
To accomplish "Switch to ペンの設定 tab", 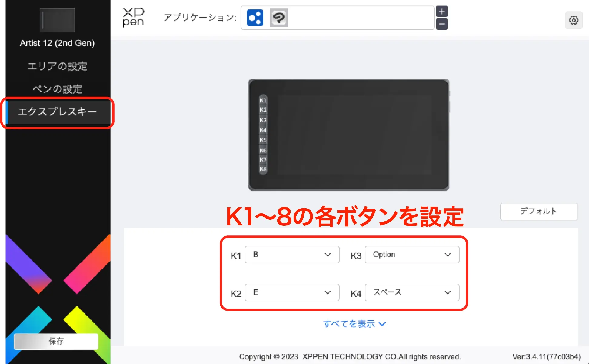I will 57,89.
